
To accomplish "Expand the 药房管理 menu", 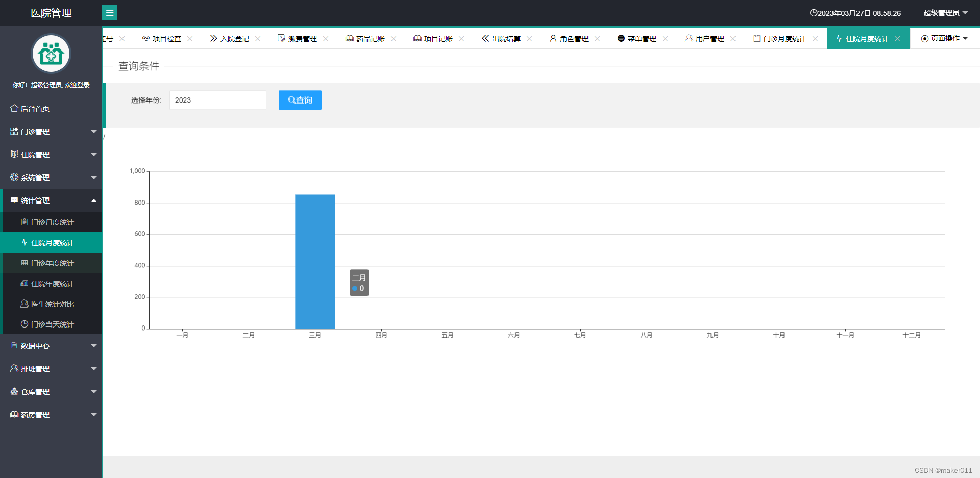I will [x=51, y=414].
